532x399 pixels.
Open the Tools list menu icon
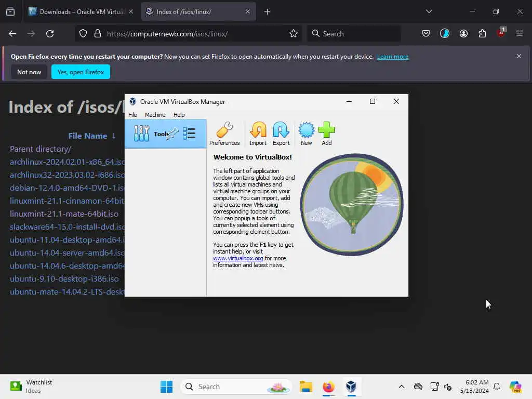click(x=189, y=134)
